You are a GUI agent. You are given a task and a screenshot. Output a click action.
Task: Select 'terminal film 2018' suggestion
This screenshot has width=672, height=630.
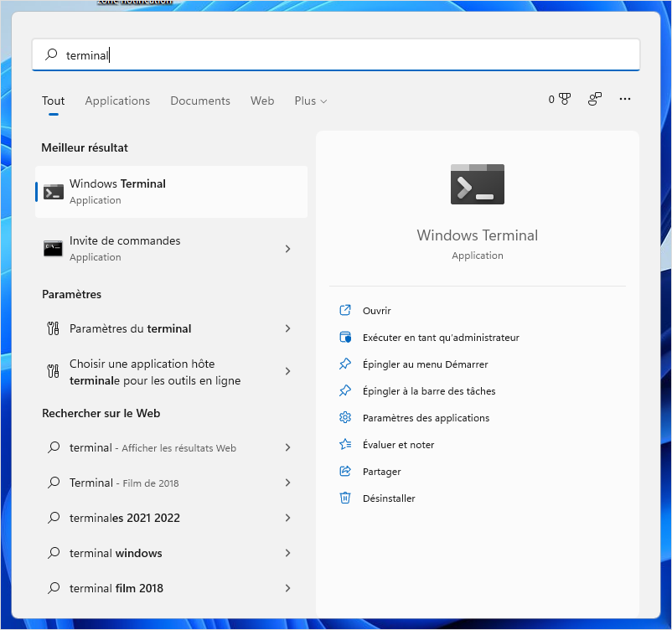172,588
